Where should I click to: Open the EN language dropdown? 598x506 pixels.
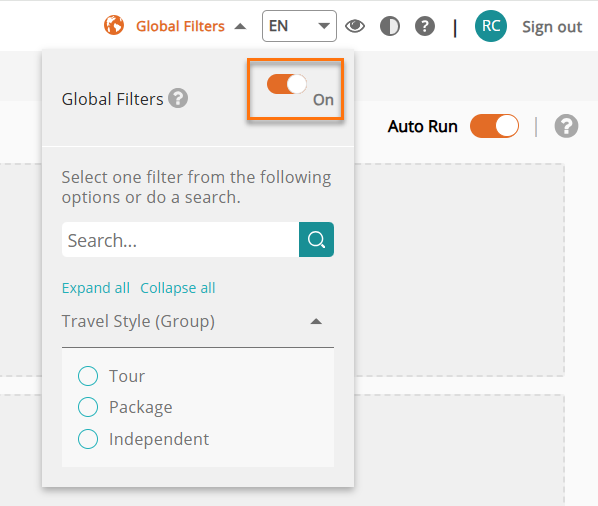point(299,26)
